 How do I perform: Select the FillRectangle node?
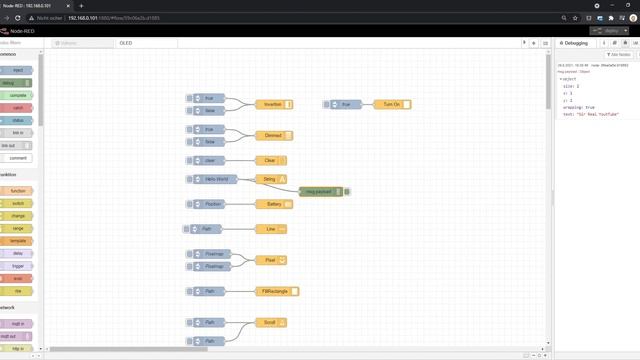(277, 291)
